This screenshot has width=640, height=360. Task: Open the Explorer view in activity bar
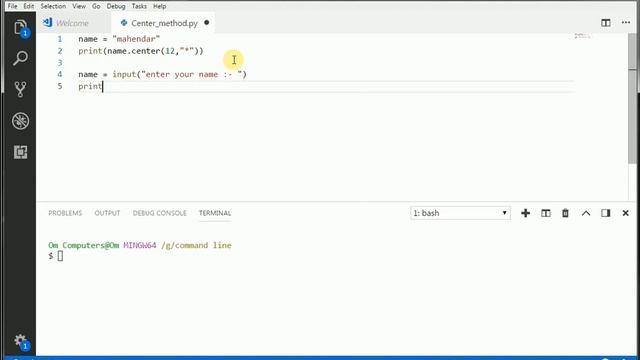[20, 28]
